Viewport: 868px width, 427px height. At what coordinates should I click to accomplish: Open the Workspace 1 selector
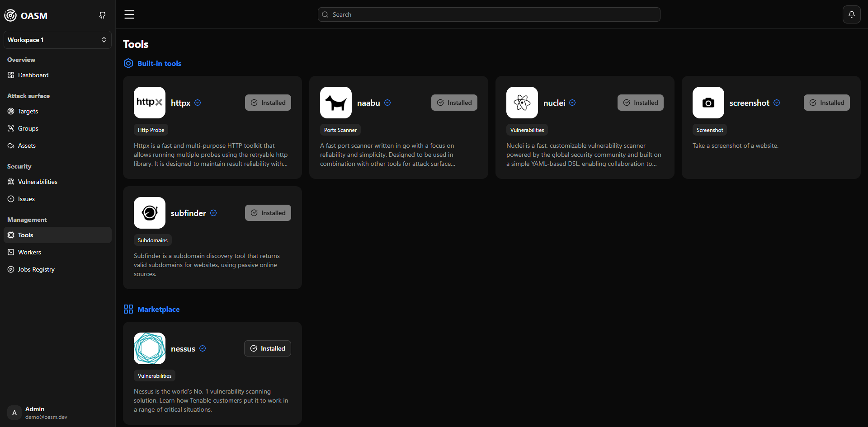point(57,40)
